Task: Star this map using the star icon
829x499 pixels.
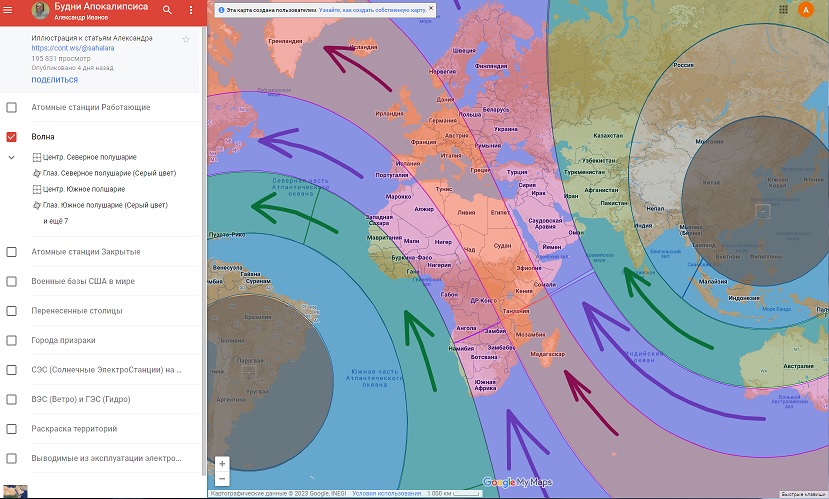Action: point(186,39)
